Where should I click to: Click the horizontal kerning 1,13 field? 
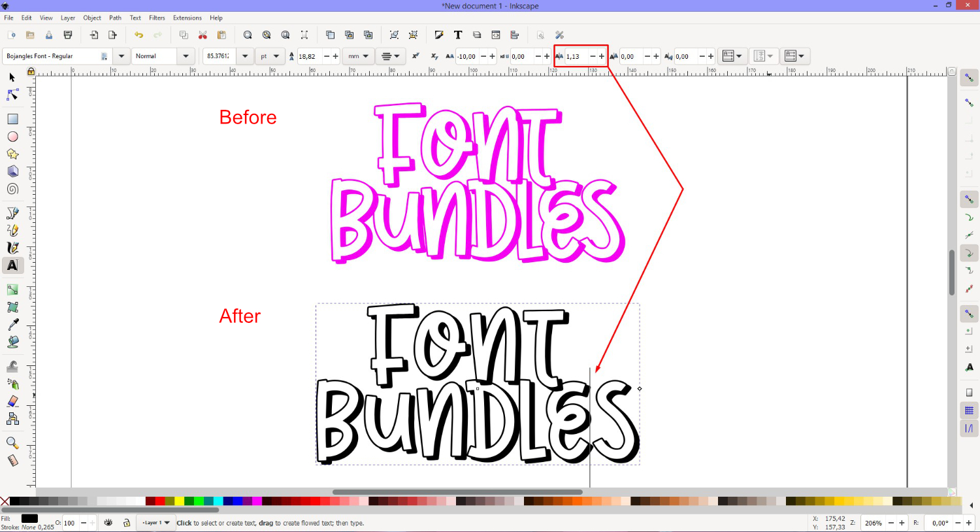576,56
